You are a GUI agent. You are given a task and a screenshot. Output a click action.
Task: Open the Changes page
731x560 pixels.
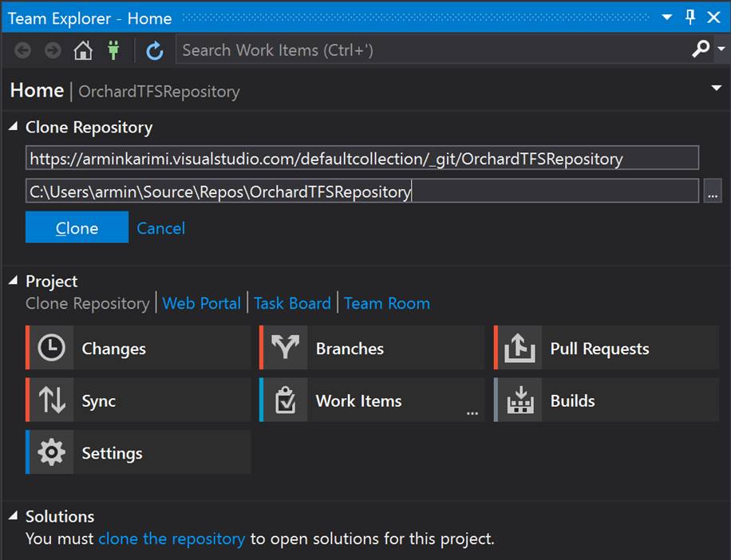pyautogui.click(x=113, y=348)
